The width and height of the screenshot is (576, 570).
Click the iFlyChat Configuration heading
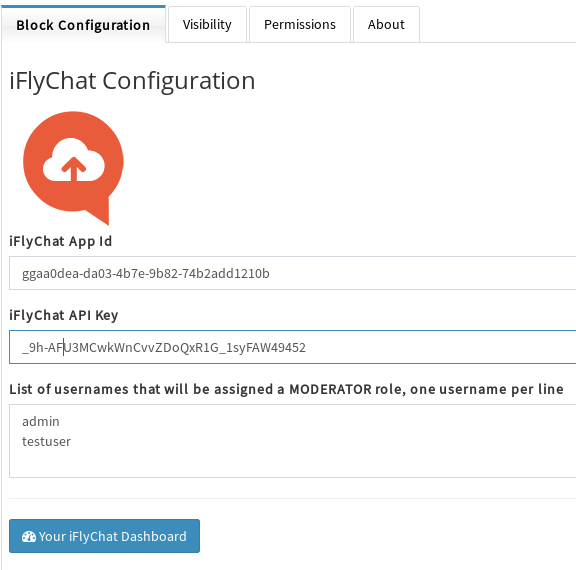point(132,81)
